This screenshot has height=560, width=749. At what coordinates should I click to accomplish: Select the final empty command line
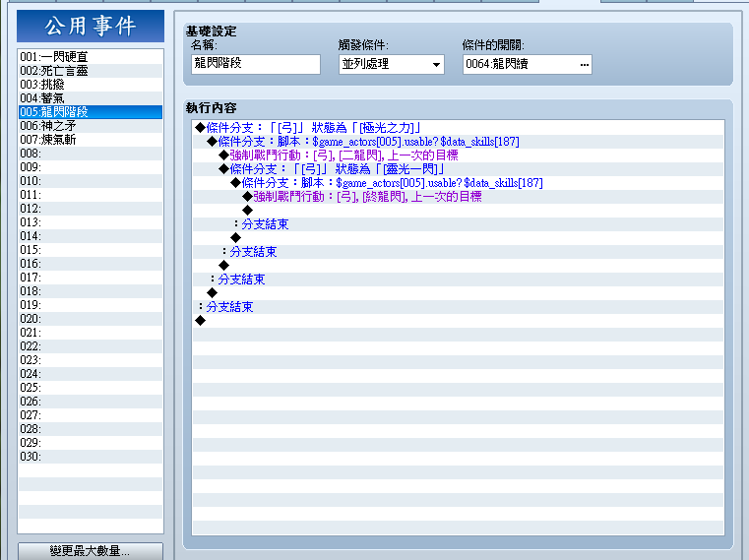point(458,321)
